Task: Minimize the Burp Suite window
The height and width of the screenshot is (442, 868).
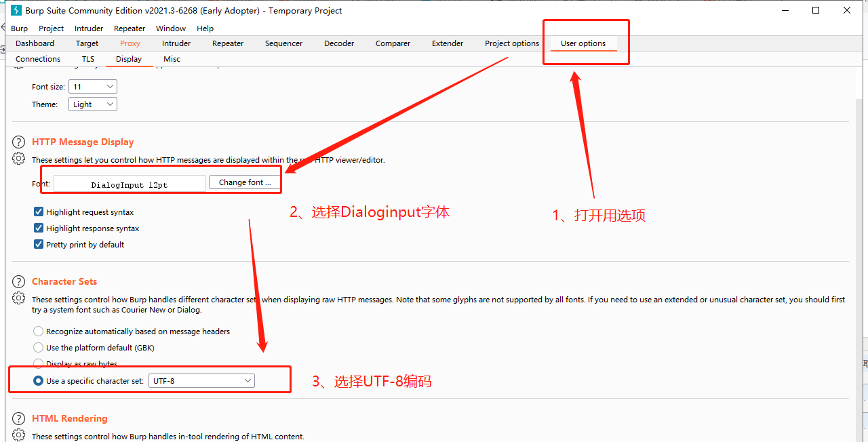Action: 785,10
